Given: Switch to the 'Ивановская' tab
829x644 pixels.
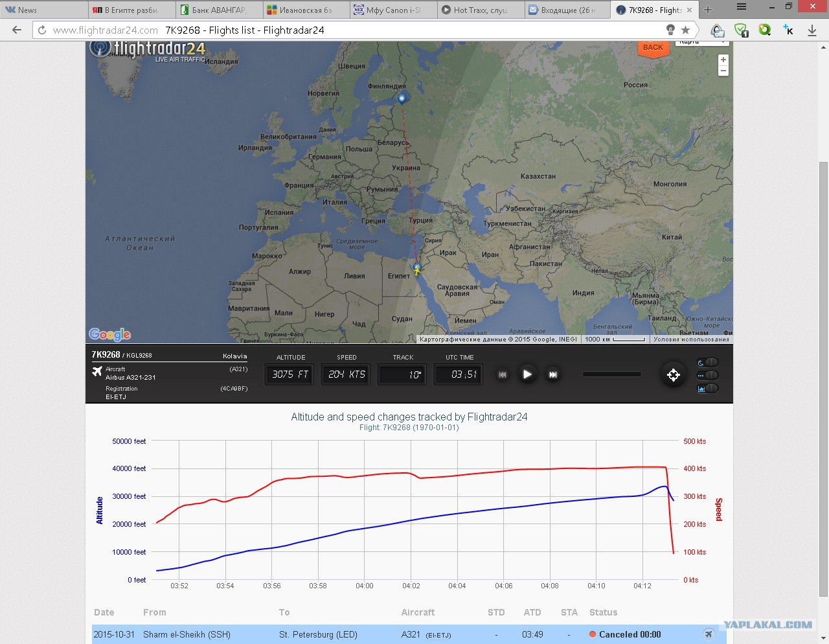Looking at the screenshot, I should [x=306, y=10].
